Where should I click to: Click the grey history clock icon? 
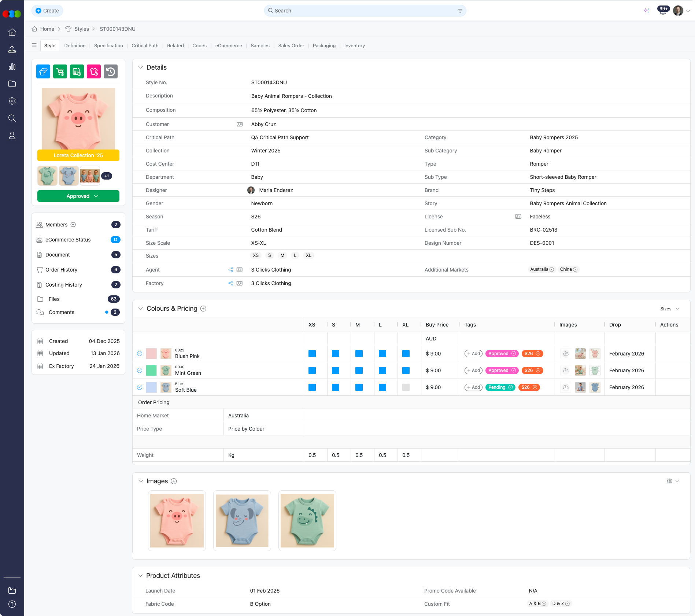click(x=111, y=71)
